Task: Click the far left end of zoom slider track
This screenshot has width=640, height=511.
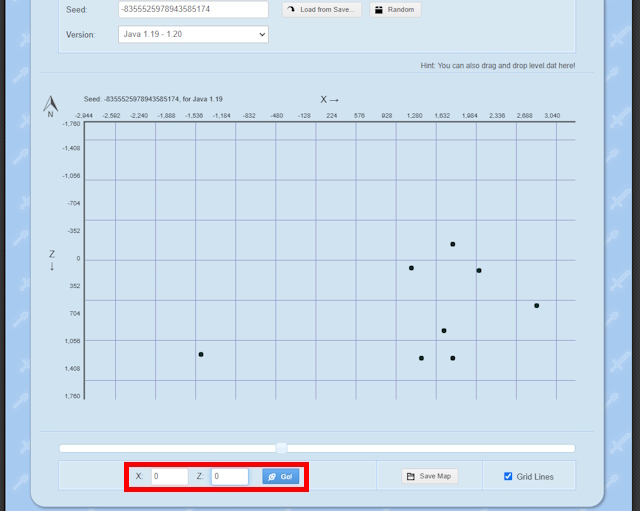Action: pos(62,448)
